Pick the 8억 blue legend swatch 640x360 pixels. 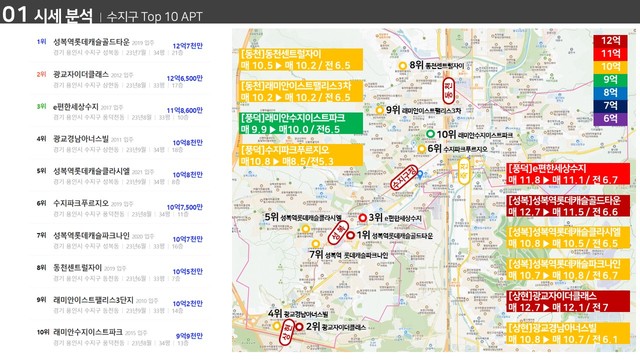pyautogui.click(x=611, y=93)
